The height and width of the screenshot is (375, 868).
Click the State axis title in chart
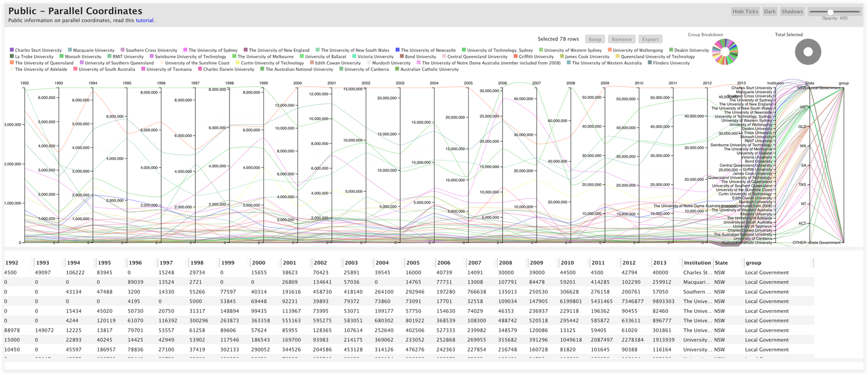tap(810, 83)
